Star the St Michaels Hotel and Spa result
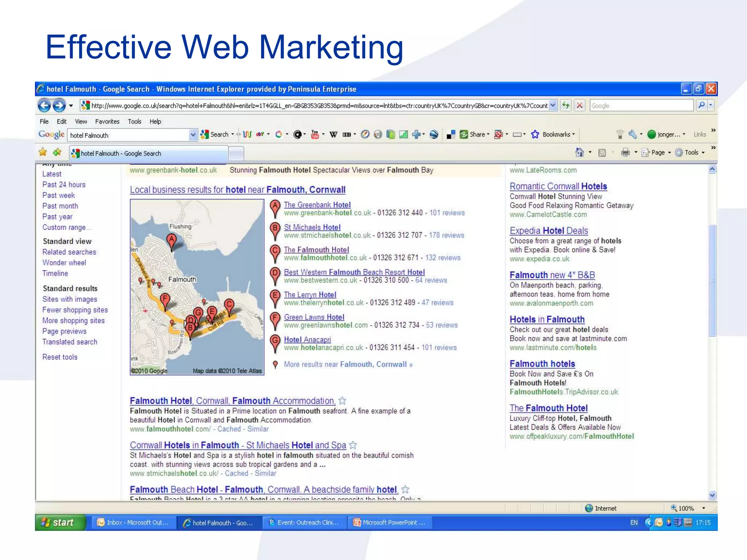The image size is (747, 560). coord(353,445)
